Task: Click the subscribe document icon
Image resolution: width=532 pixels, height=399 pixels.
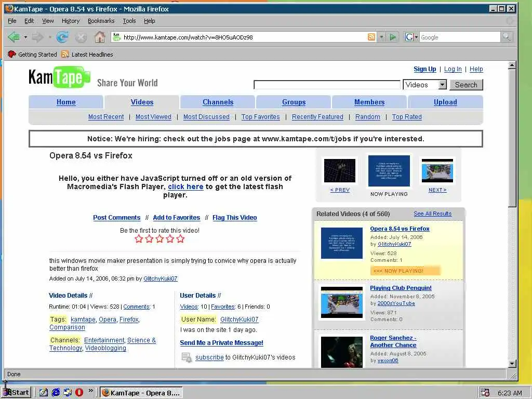Action: (x=187, y=357)
